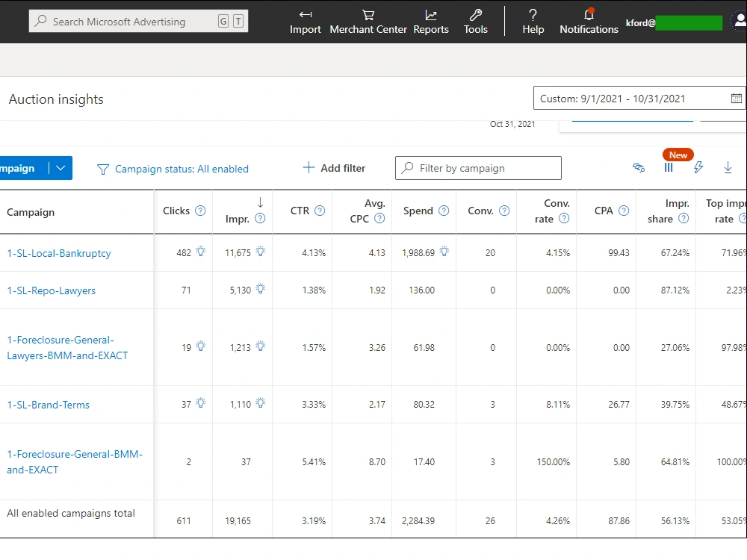Open the Tools menu
Screen dimensions: 747x560
pyautogui.click(x=475, y=22)
